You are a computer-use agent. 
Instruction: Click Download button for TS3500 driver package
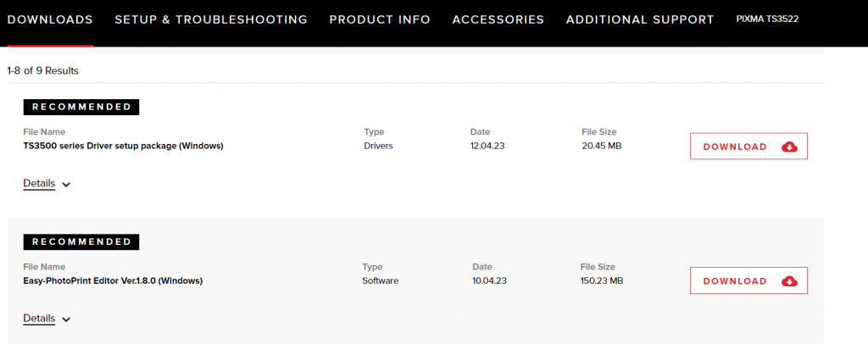coord(735,147)
